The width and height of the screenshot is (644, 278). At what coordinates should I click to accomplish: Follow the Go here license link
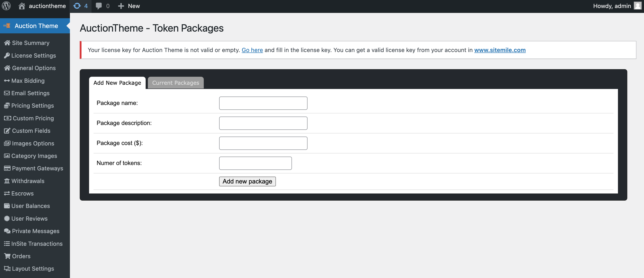point(252,50)
